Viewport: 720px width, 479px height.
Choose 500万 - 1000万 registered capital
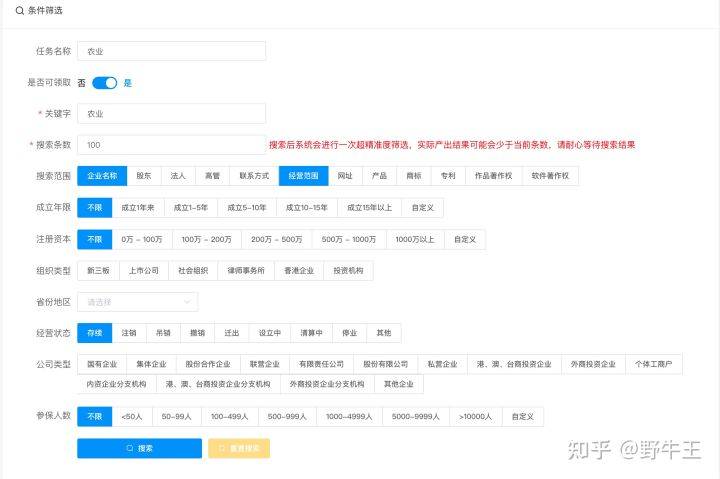[349, 239]
